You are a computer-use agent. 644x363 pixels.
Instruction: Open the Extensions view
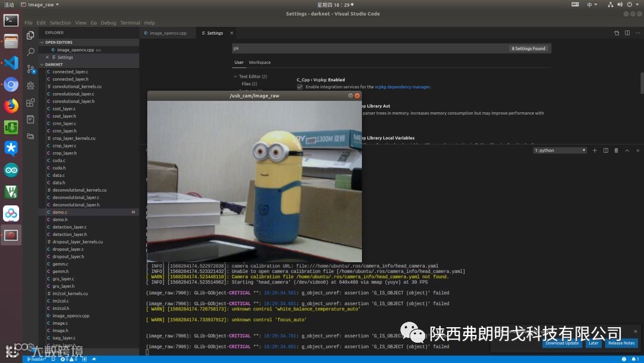30,102
